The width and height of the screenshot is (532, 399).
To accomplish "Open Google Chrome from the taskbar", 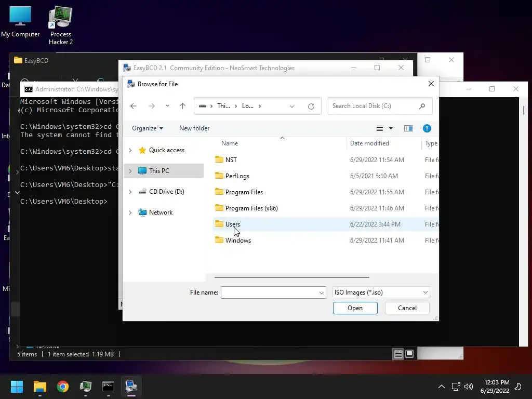I will 63,387.
